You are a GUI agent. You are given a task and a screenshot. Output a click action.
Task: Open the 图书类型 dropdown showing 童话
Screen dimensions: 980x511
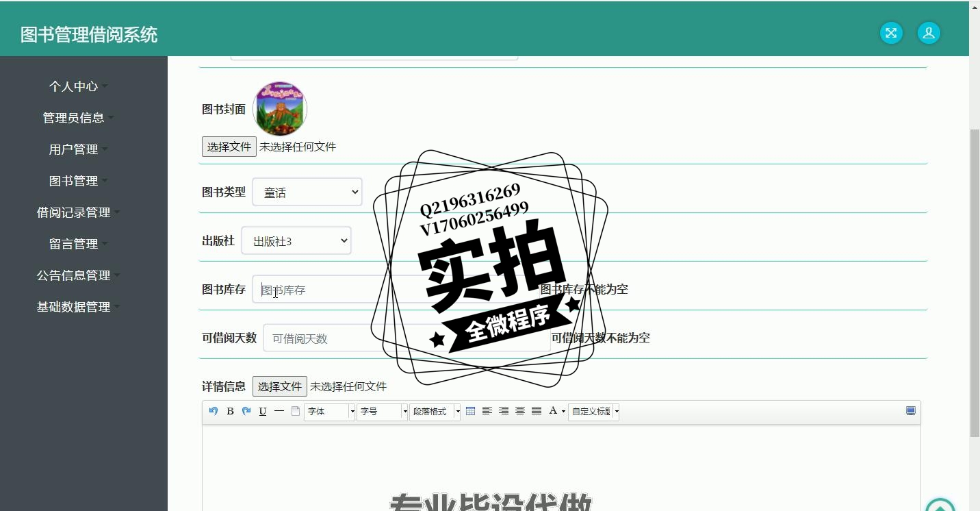click(x=307, y=192)
